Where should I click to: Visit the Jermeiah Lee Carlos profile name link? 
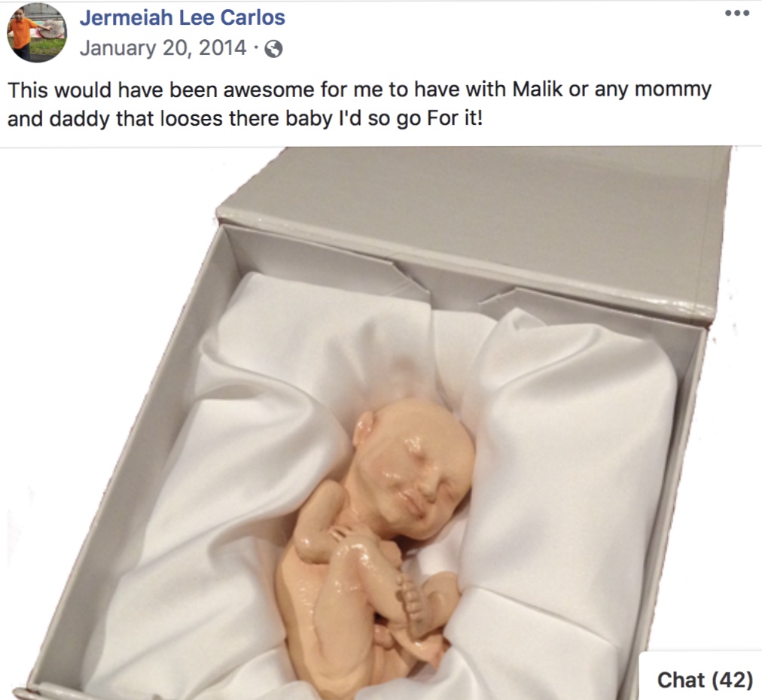click(x=182, y=17)
